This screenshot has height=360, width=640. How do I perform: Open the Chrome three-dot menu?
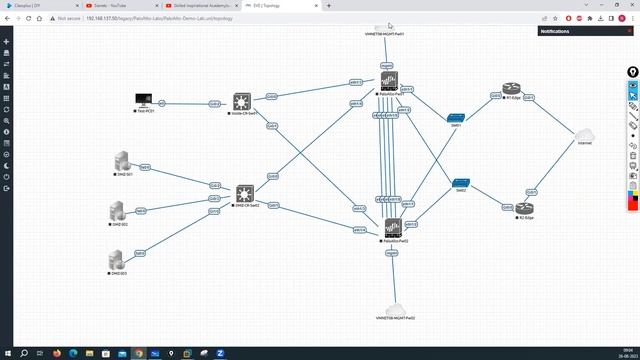pyautogui.click(x=633, y=18)
